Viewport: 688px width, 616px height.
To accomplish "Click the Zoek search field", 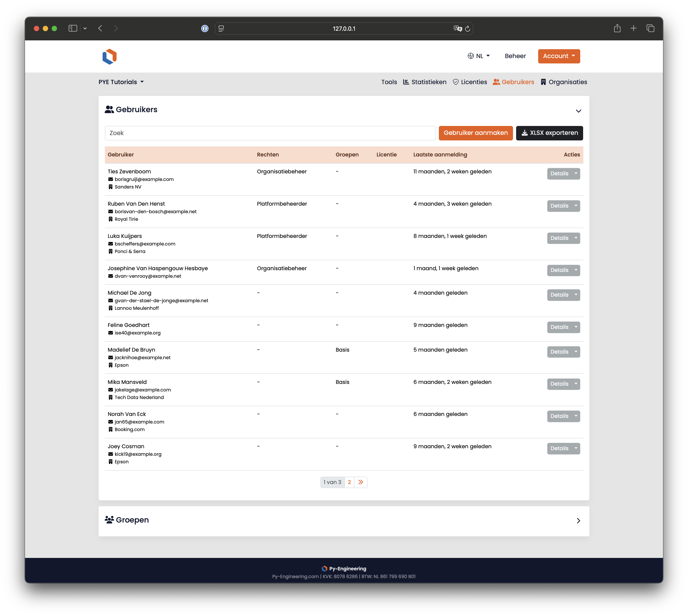I will pos(270,133).
